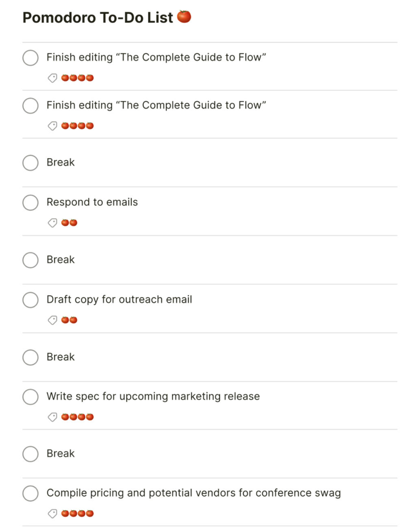This screenshot has width=416, height=532.
Task: Click the first tomato emoji under Respond to emails
Action: click(66, 222)
